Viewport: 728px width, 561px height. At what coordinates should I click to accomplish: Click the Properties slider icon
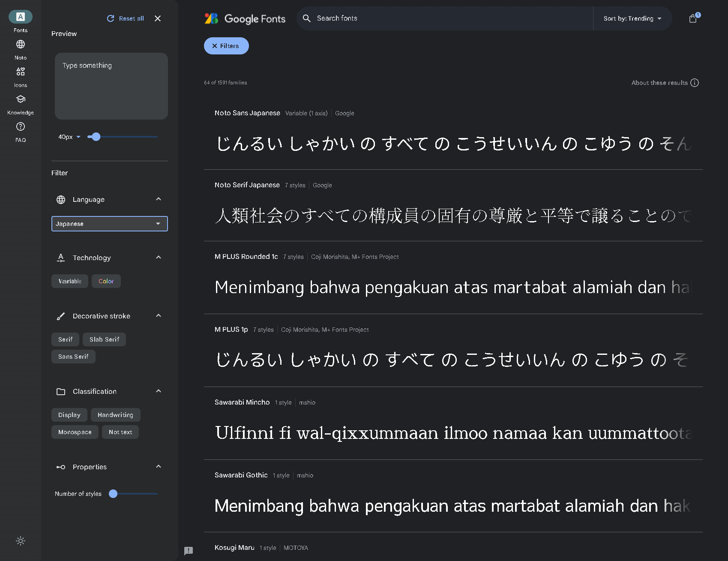click(61, 467)
